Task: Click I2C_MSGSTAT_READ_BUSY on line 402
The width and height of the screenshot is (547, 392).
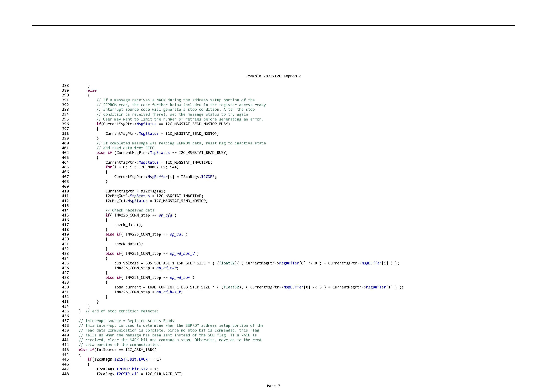Action: click(202, 153)
